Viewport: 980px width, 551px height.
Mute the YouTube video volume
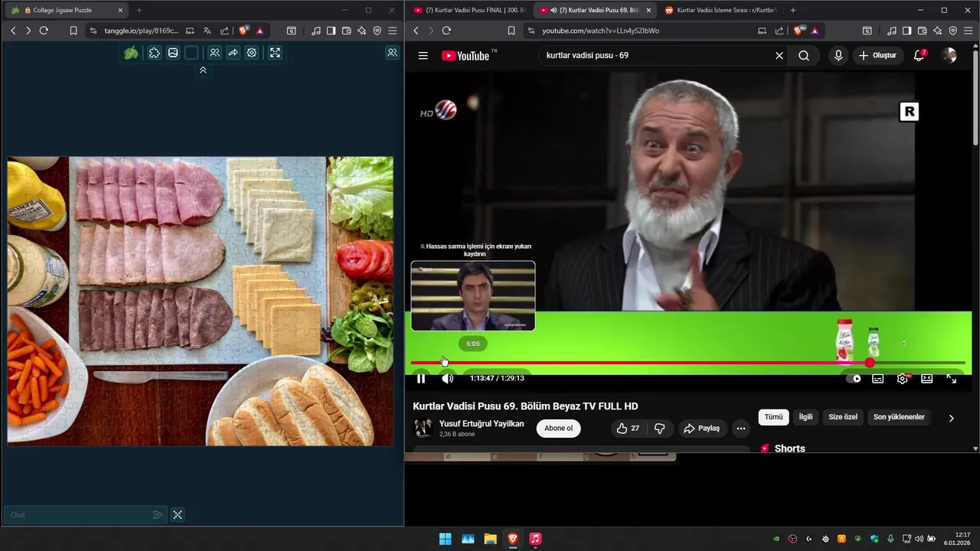[448, 378]
